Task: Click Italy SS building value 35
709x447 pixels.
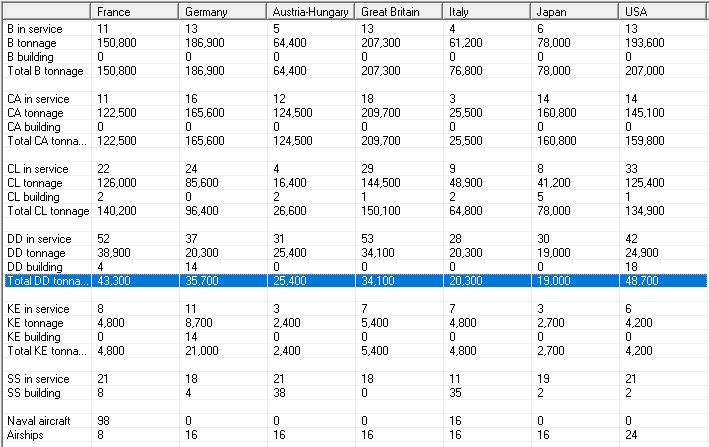Action: point(455,393)
